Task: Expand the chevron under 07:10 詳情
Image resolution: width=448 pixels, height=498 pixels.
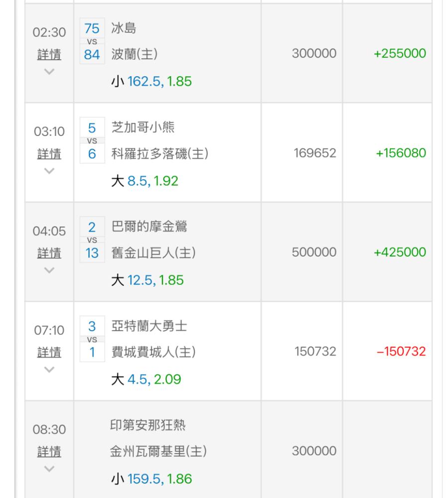Action: (49, 370)
